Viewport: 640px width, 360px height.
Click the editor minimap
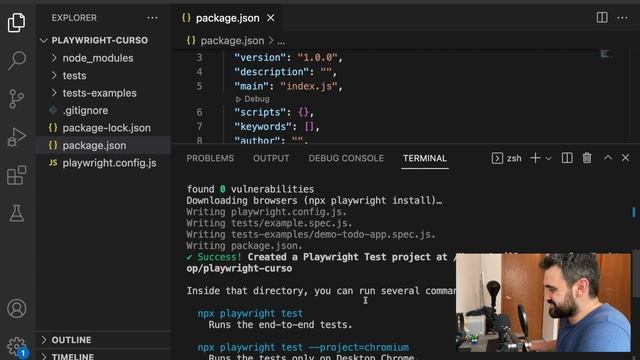point(607,53)
